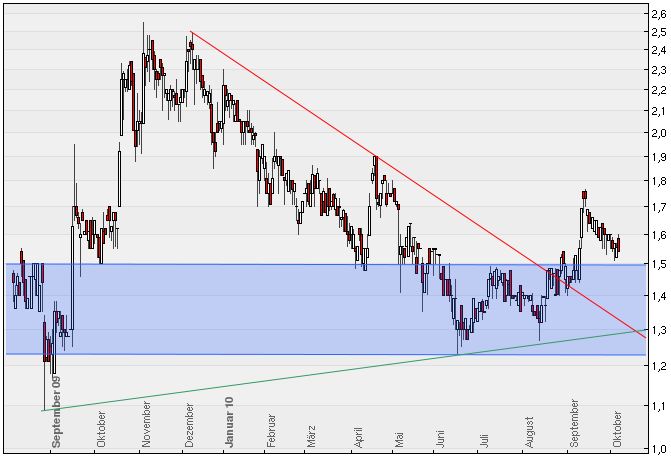Click the price label 1,0
This screenshot has height=457, width=671.
tap(659, 449)
